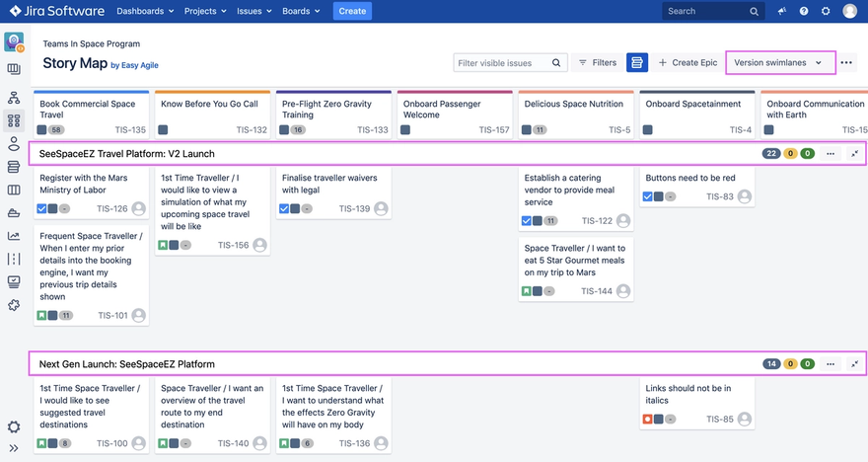Open the roadmap dashed-lines icon in sidebar

(14, 259)
